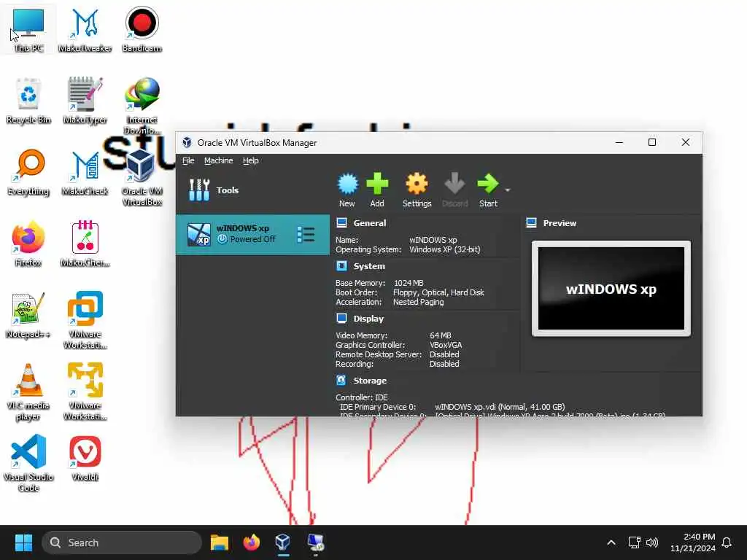Click the Storage disk icon
The height and width of the screenshot is (560, 747).
(341, 380)
